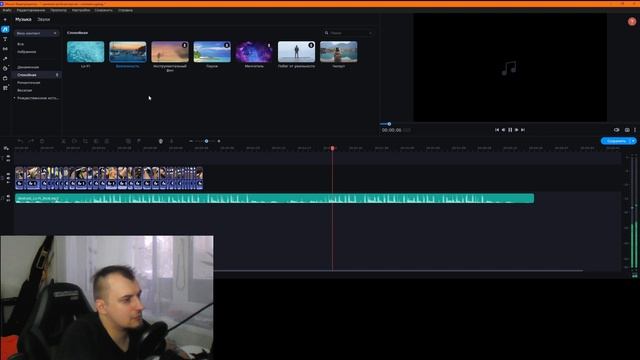640x360 pixels.
Task: Open the Справка menu
Action: (x=125, y=10)
